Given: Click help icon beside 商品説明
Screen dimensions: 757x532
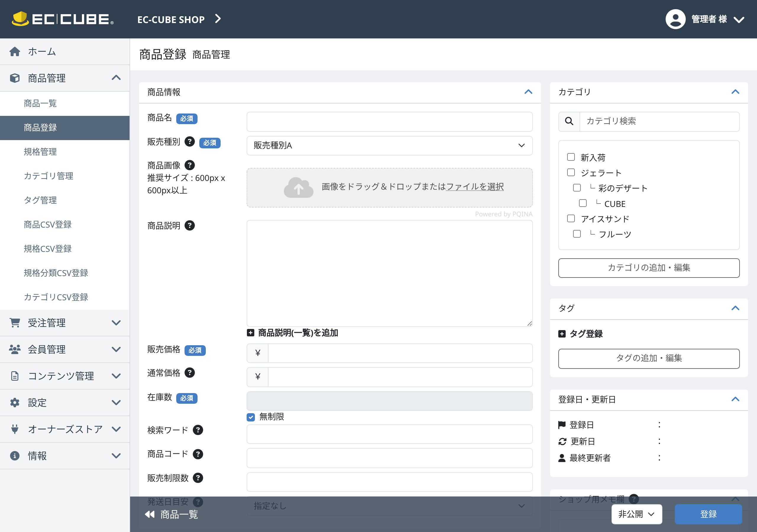Looking at the screenshot, I should pyautogui.click(x=189, y=226).
